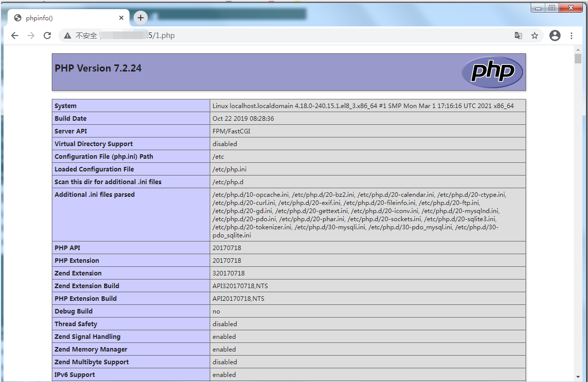Viewport: 588px width, 382px height.
Task: Click the 'System' row label
Action: [x=66, y=106]
